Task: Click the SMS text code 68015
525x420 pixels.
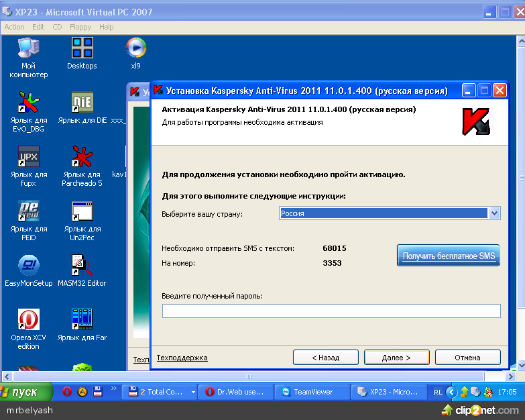Action: click(335, 248)
